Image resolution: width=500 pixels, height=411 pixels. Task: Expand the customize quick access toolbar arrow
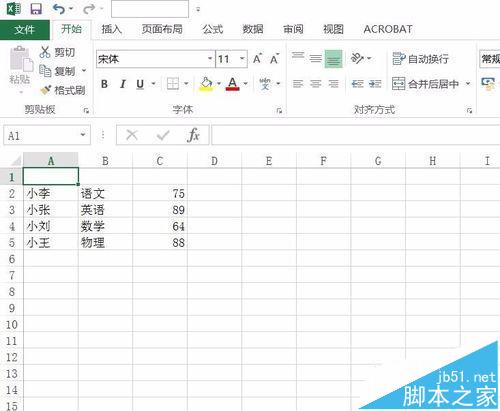click(198, 10)
